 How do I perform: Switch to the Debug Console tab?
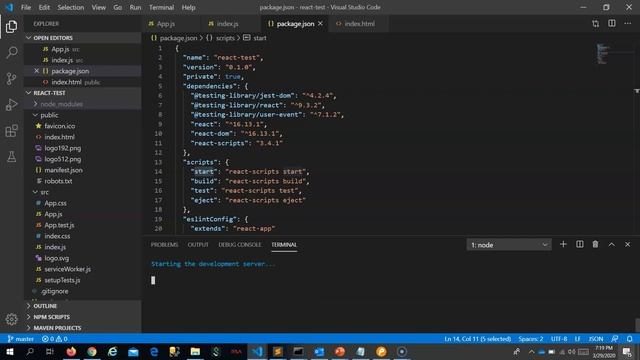pos(240,244)
